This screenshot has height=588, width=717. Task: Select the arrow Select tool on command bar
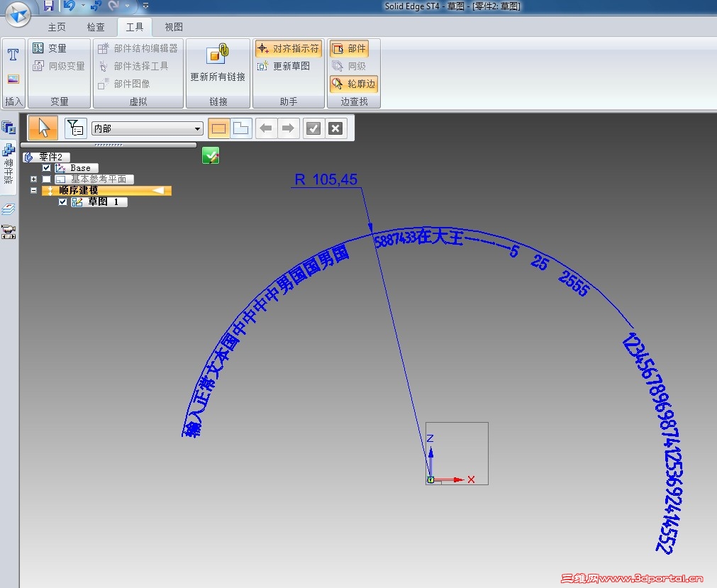point(43,128)
